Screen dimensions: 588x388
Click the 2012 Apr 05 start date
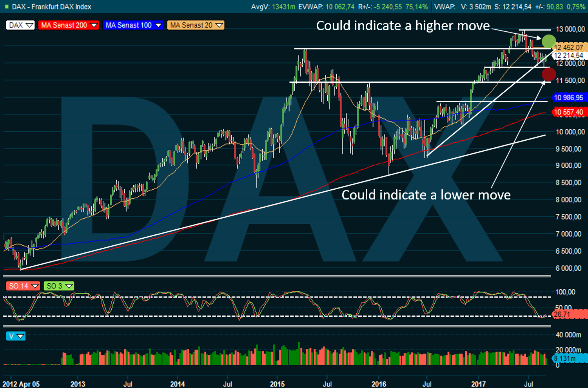coord(21,384)
